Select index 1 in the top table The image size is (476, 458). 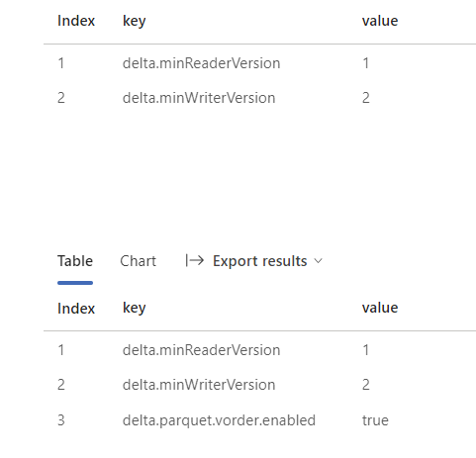pos(61,63)
